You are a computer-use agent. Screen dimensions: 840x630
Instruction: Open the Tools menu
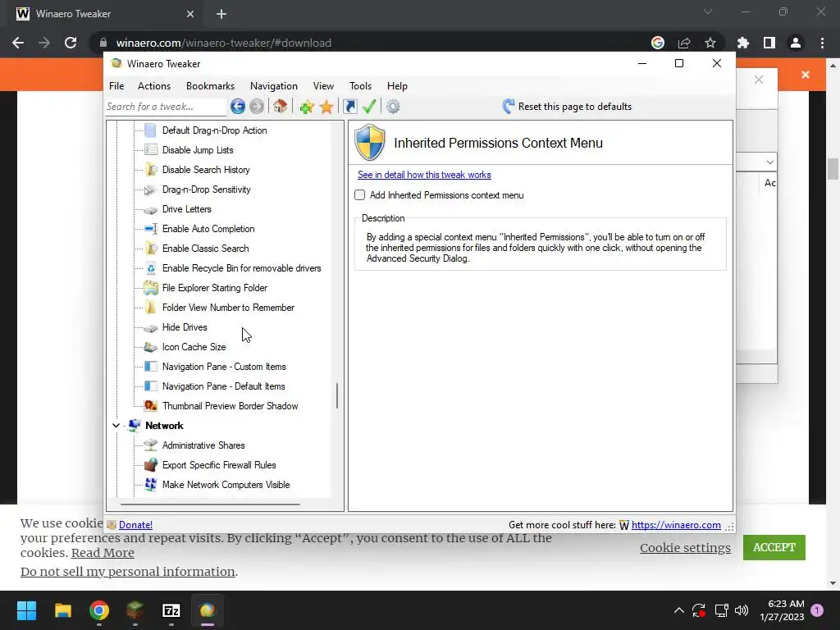[361, 85]
